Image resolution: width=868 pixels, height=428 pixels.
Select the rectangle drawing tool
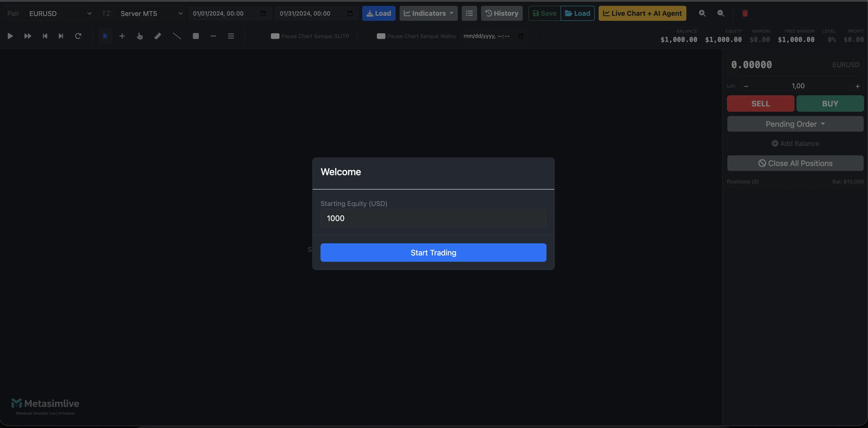(195, 36)
